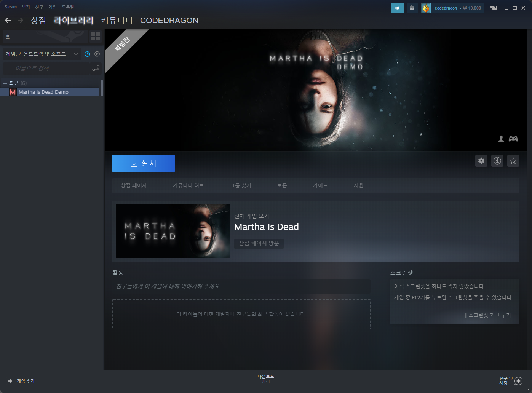532x393 pixels.
Task: Open the 보기 menu
Action: point(26,7)
